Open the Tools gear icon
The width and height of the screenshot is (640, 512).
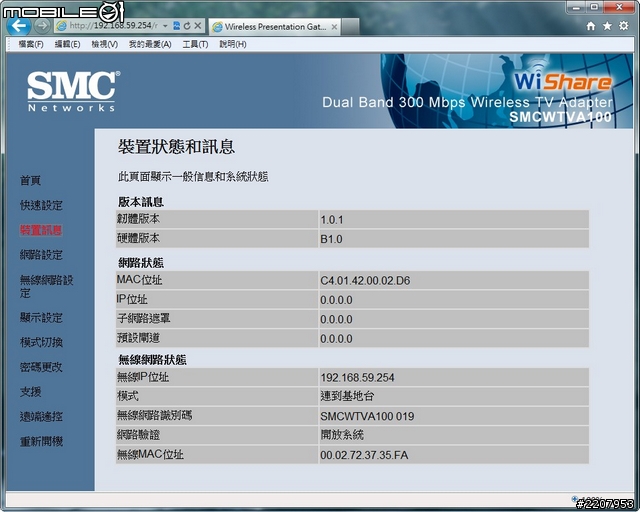(624, 26)
